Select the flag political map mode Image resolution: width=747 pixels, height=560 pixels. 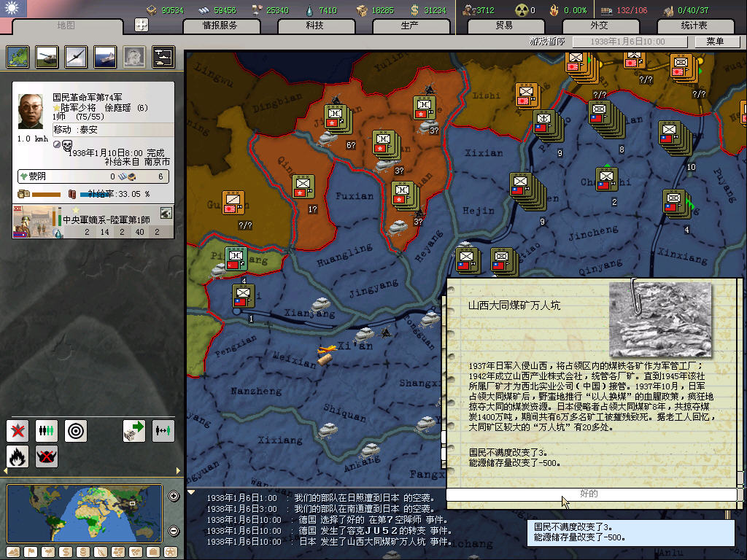coord(31,552)
